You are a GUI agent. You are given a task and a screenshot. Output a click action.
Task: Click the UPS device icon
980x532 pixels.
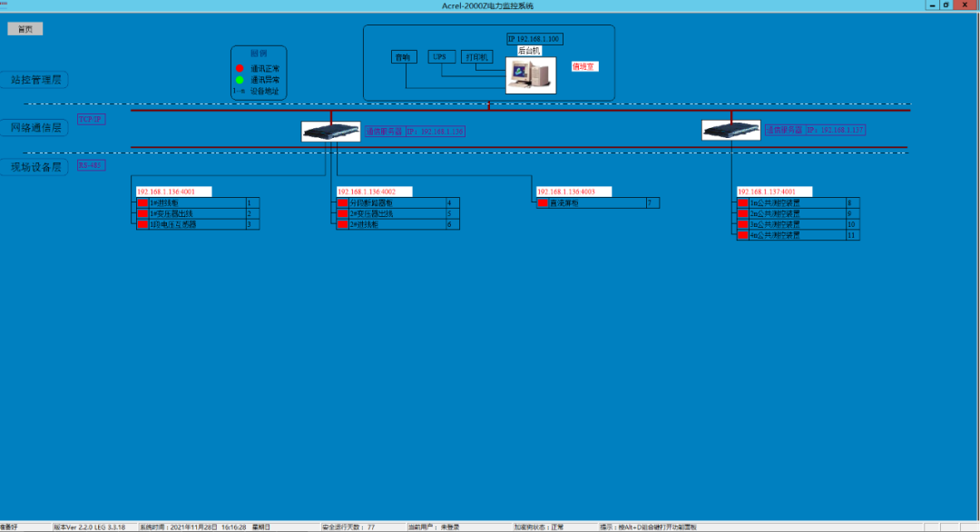tap(441, 56)
